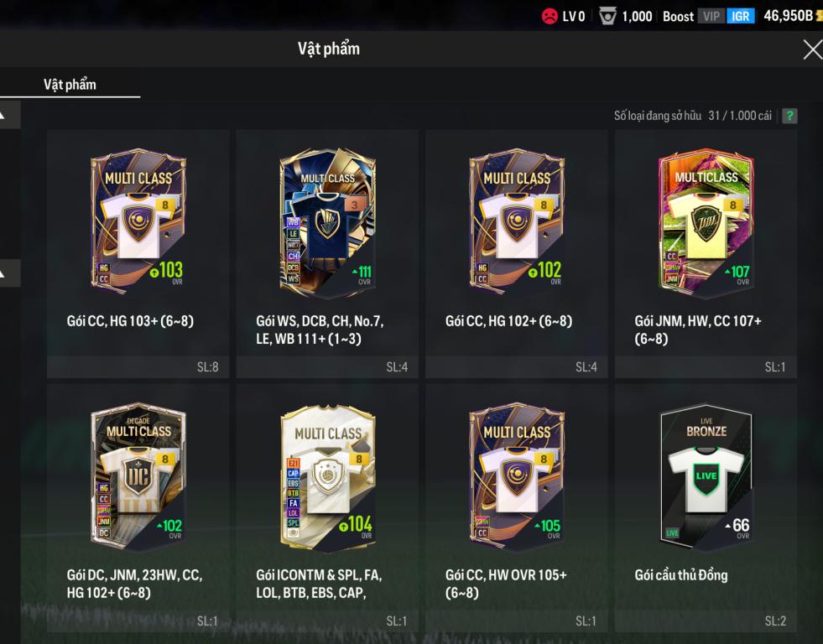Open the ICONTM & SPL white pack card

[x=327, y=507]
